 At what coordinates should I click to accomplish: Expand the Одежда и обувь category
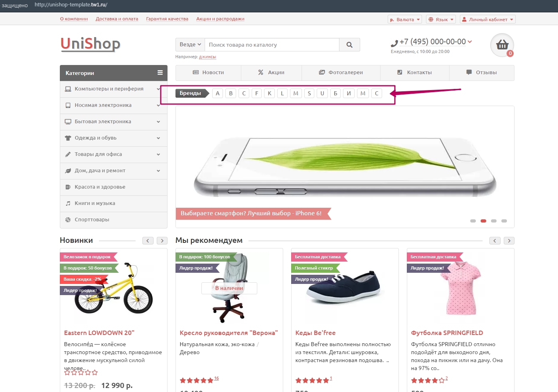click(114, 138)
